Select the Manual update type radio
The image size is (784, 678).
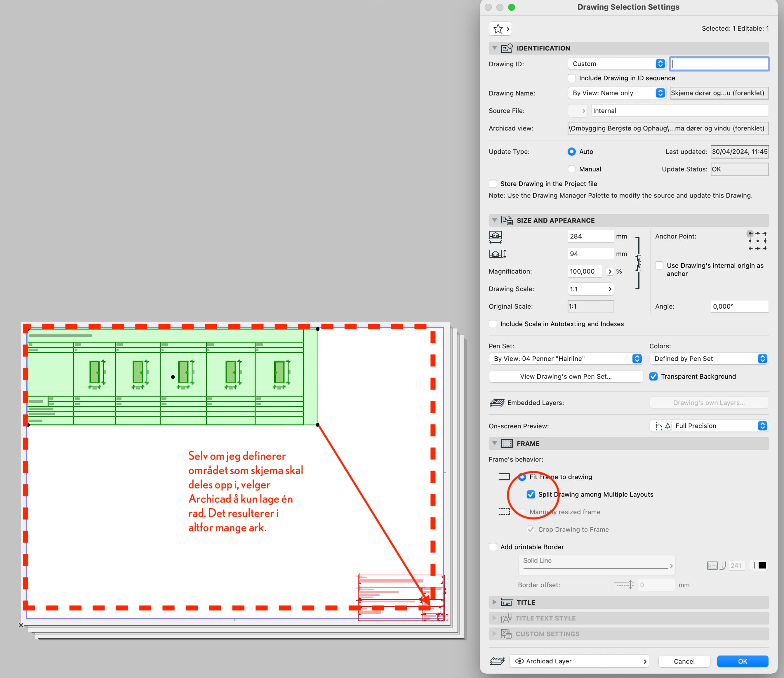(x=572, y=169)
